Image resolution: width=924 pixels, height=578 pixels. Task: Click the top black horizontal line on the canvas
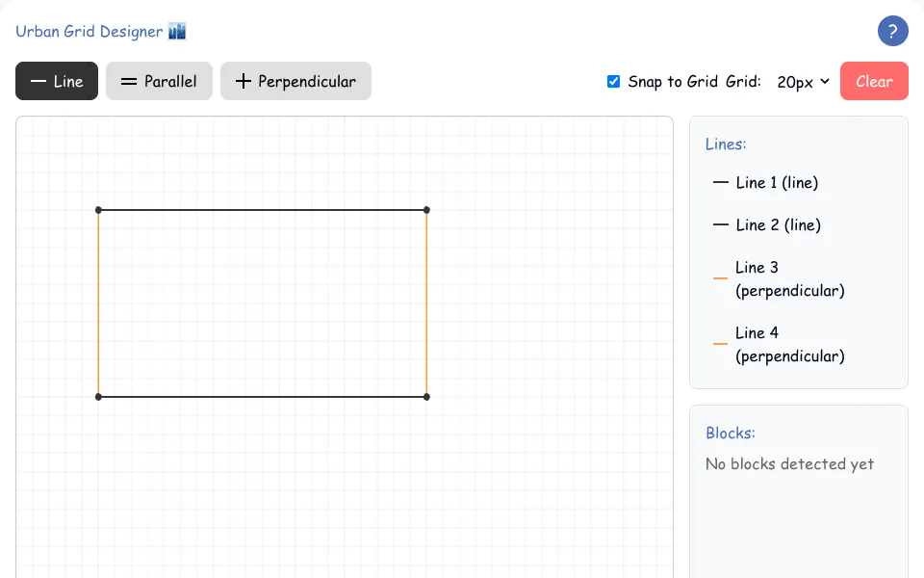tap(262, 210)
